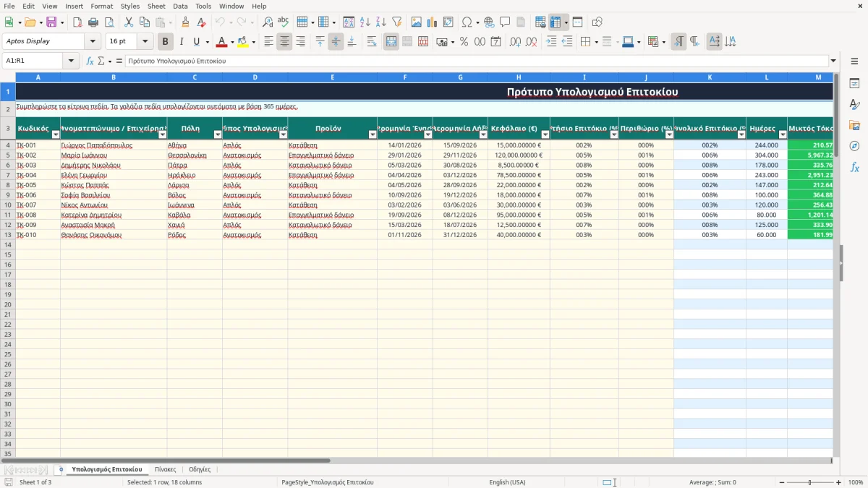868x488 pixels.
Task: Click the status bar zoom slider
Action: 809,482
